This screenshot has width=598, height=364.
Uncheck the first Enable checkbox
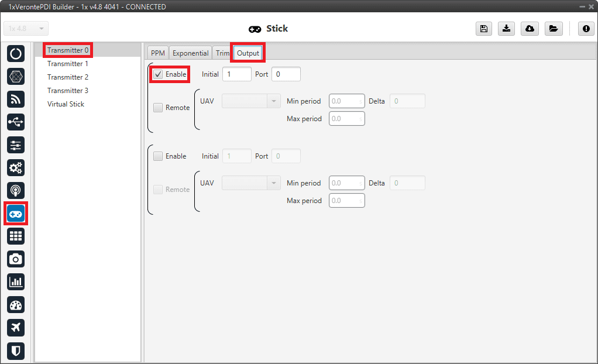158,75
